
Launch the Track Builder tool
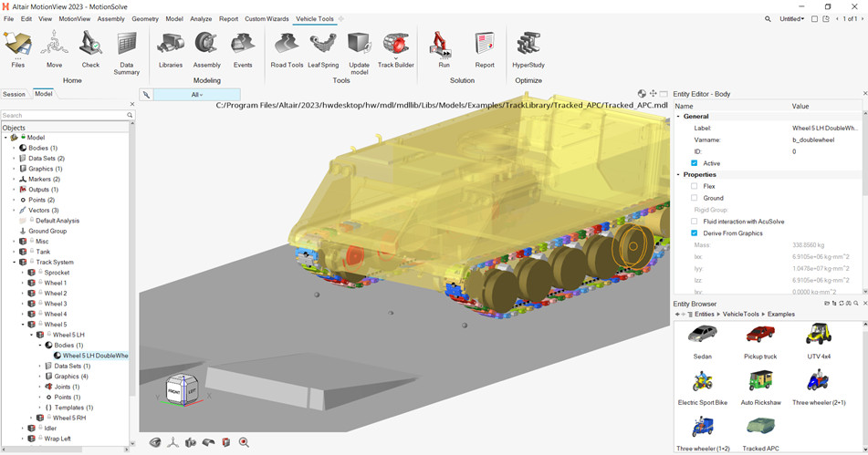point(395,44)
